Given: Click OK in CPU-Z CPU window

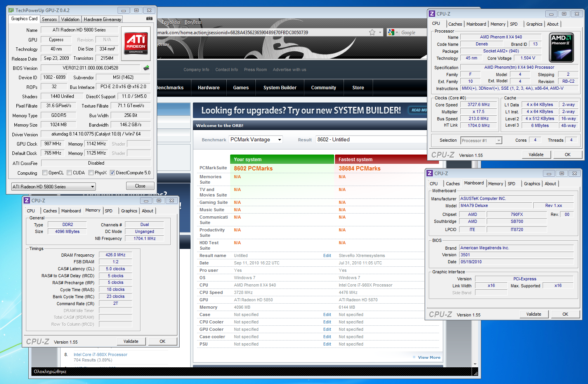Looking at the screenshot, I should click(x=567, y=155).
